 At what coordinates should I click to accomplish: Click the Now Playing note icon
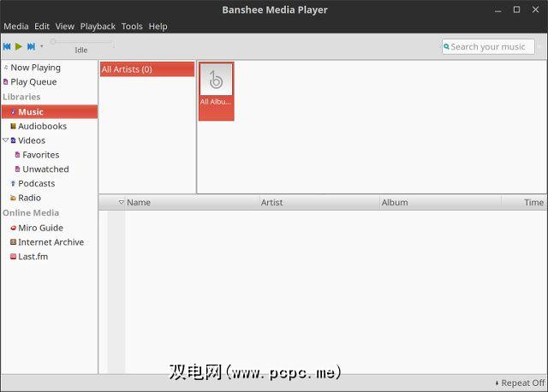(x=6, y=68)
